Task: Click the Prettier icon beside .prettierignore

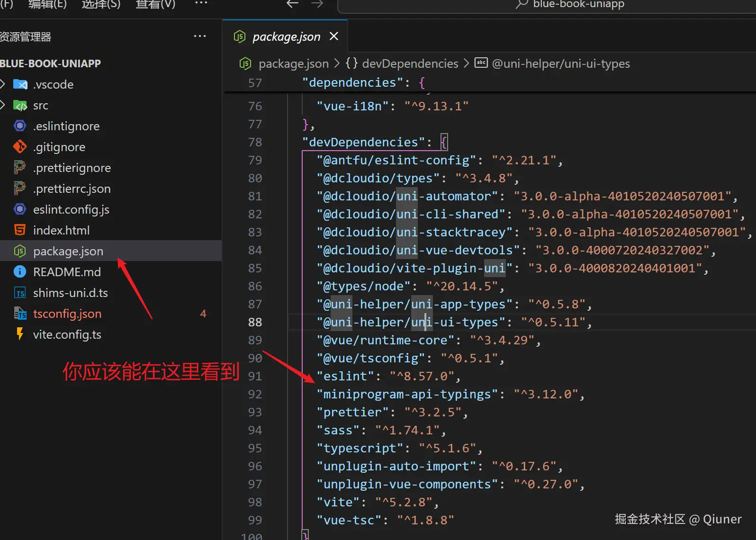Action: tap(20, 168)
